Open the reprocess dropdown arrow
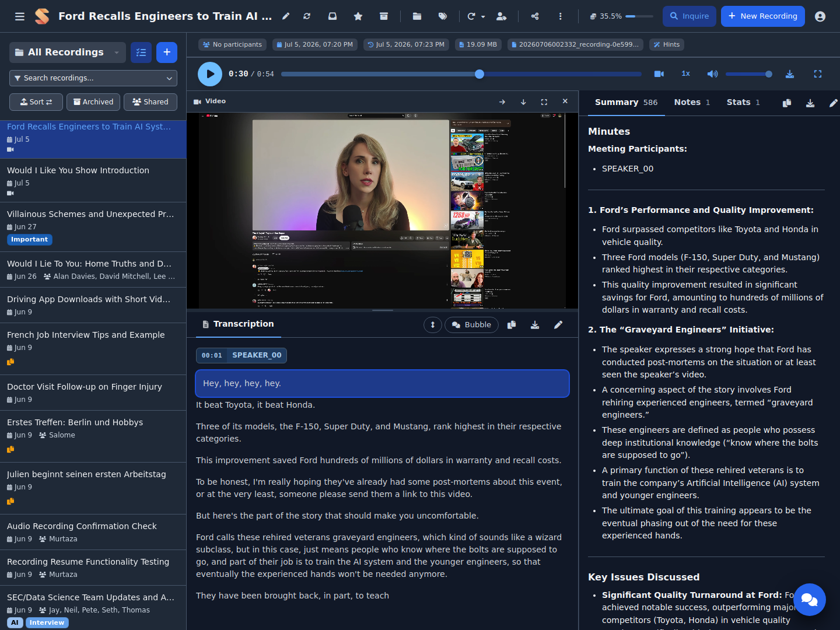The image size is (840, 630). 483,17
